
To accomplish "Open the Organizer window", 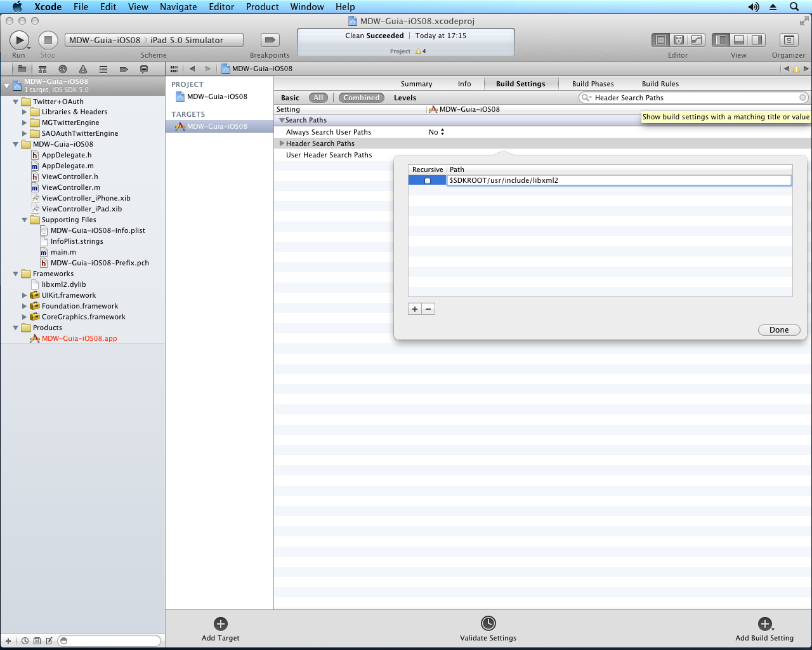I will pyautogui.click(x=789, y=40).
